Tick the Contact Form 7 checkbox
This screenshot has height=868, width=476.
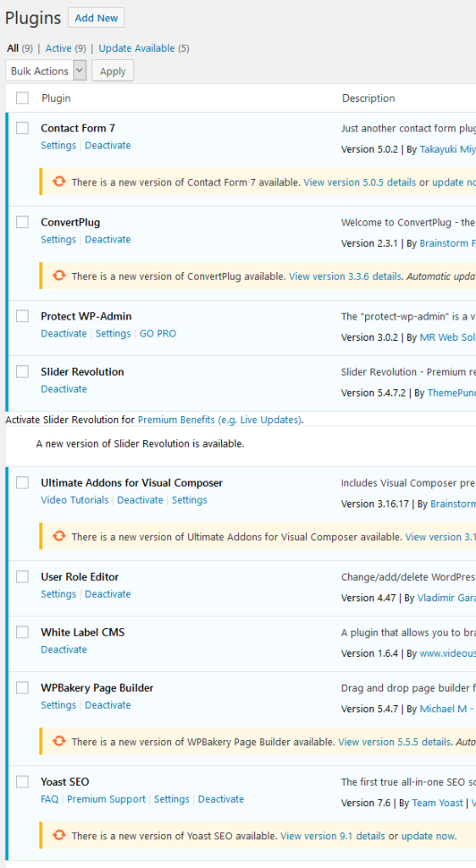pyautogui.click(x=22, y=128)
